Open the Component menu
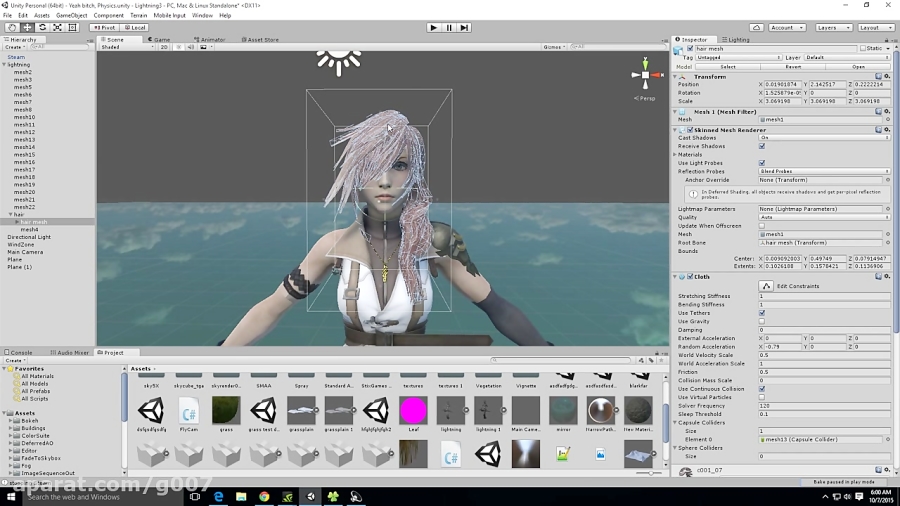 pyautogui.click(x=108, y=15)
